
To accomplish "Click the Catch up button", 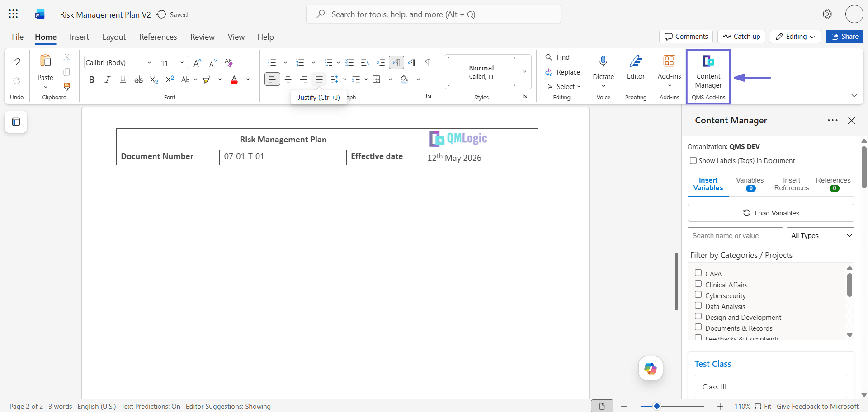I will tap(741, 37).
